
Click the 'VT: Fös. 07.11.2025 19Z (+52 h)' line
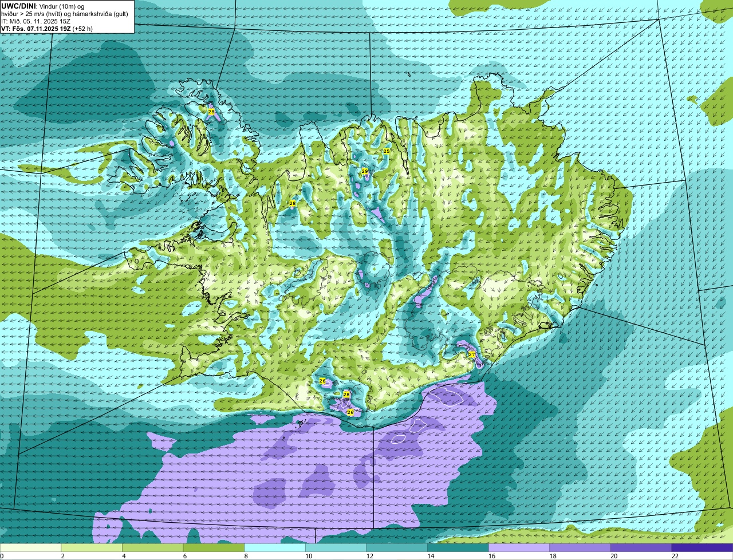coord(47,28)
